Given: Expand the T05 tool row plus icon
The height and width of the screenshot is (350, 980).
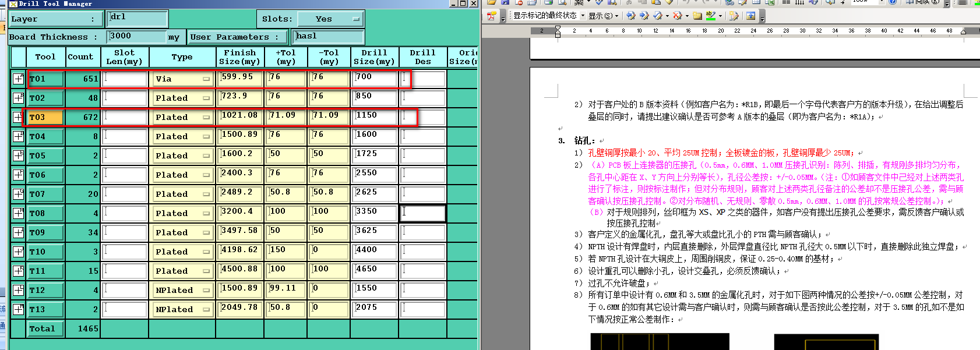Looking at the screenshot, I should [x=18, y=155].
